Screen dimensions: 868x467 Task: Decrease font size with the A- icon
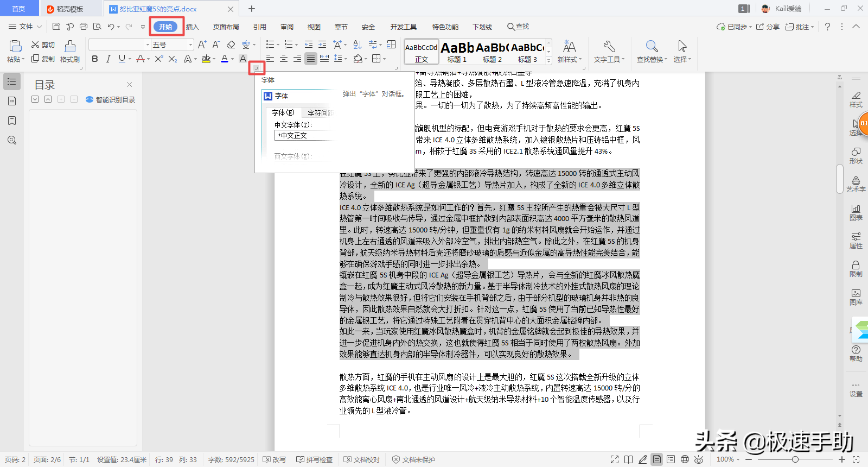click(216, 45)
